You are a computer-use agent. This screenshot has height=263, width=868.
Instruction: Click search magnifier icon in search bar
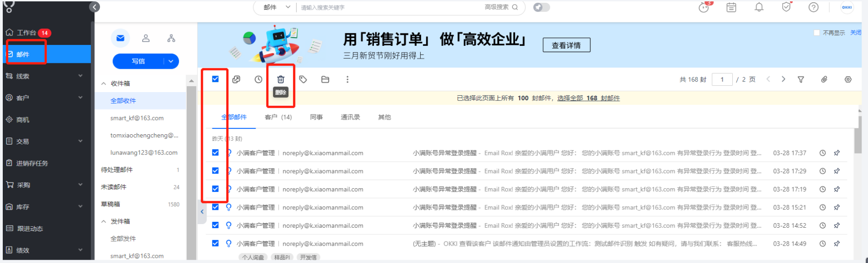tap(515, 7)
